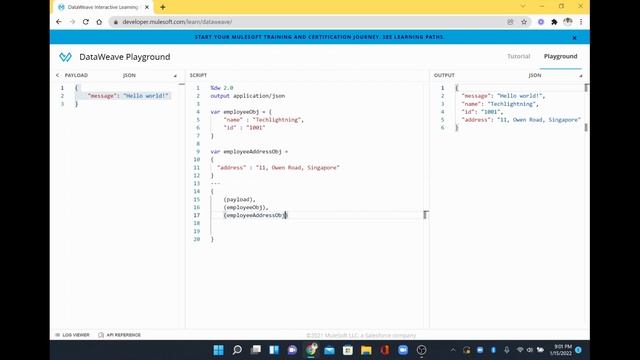Select the DataWeave Interactive Learning browser tab

coord(102,7)
